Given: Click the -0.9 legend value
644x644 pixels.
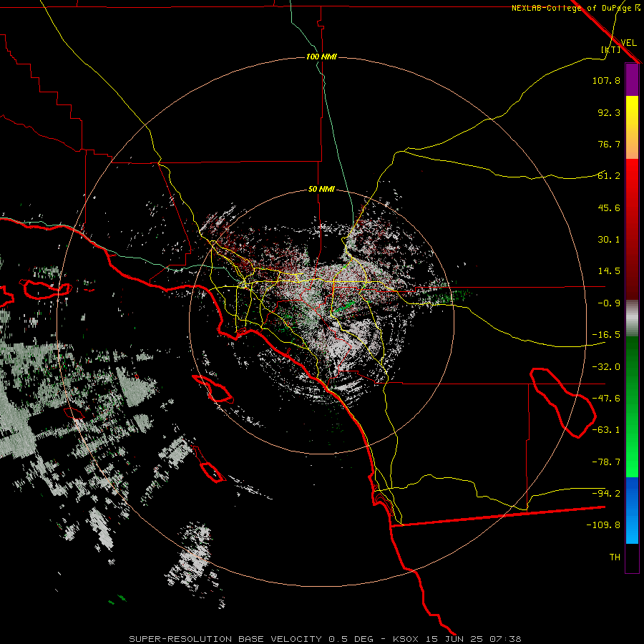Looking at the screenshot, I should [x=609, y=303].
